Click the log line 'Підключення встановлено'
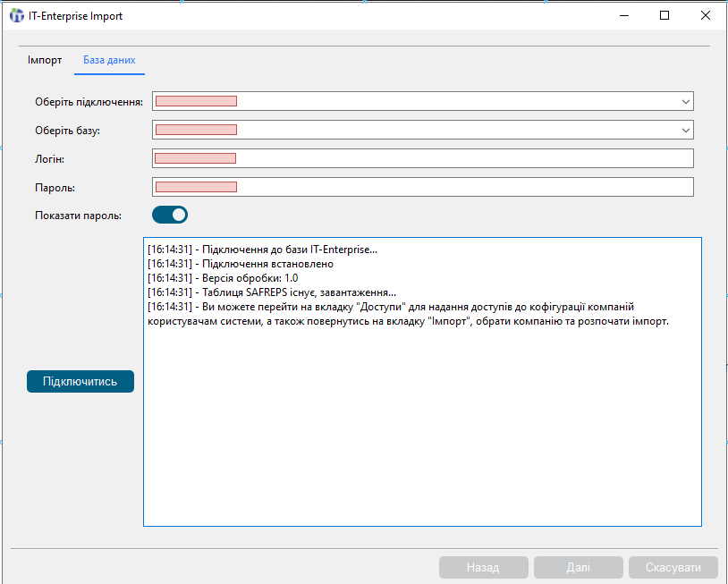Screen dimensions: 728x584 click(x=241, y=264)
